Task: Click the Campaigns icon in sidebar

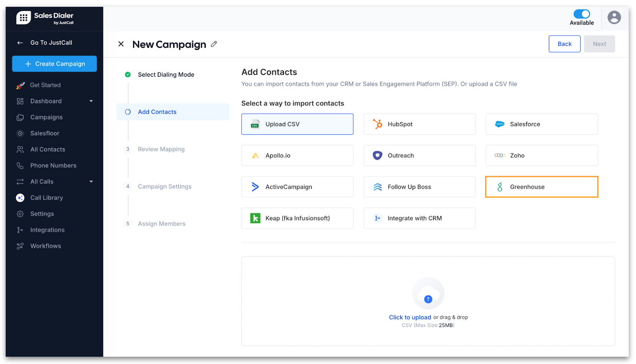Action: pos(20,117)
